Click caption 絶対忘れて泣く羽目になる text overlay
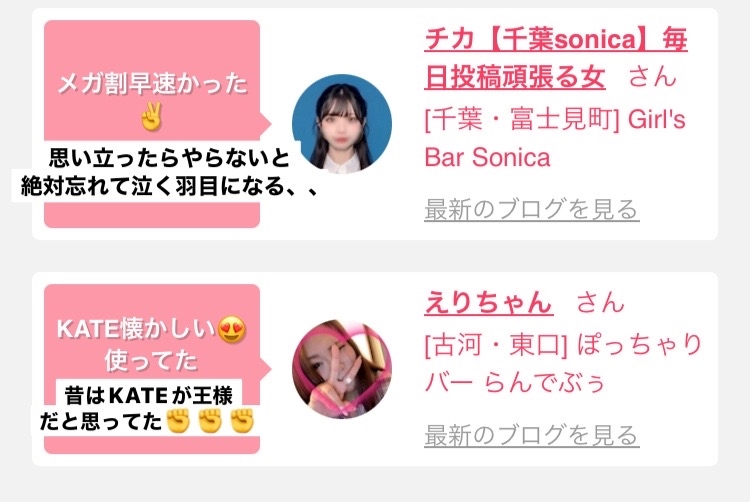The image size is (750, 502). (169, 186)
